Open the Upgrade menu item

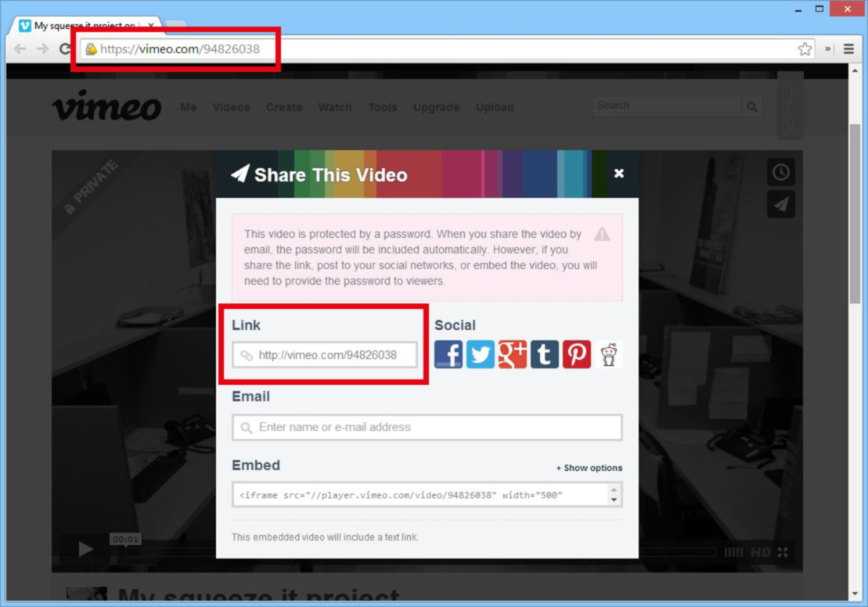436,107
